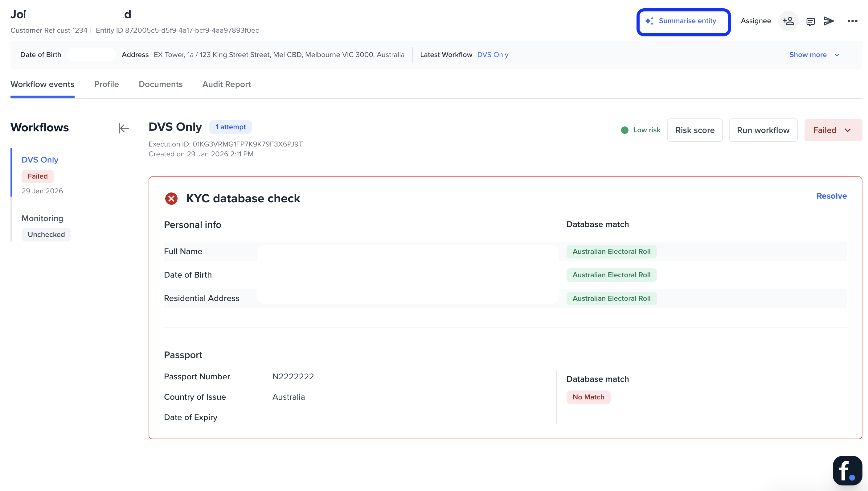Switch to the Profile tab
Screen dimensions: 868x491
[x=106, y=84]
